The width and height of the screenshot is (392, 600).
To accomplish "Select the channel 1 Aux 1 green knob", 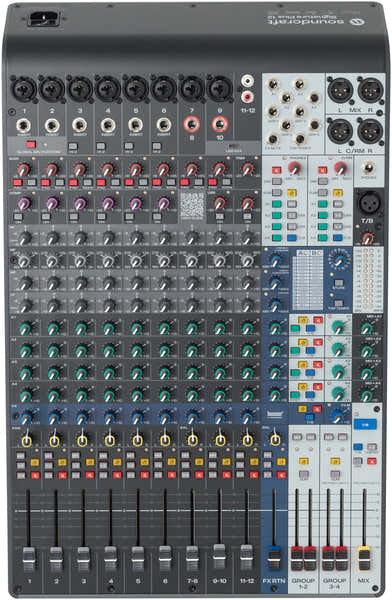I will click(x=25, y=328).
